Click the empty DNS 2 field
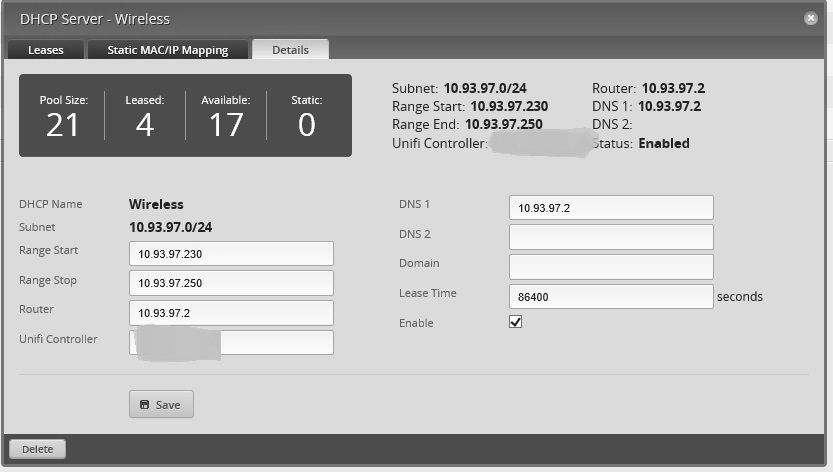The height and width of the screenshot is (472, 833). [611, 237]
